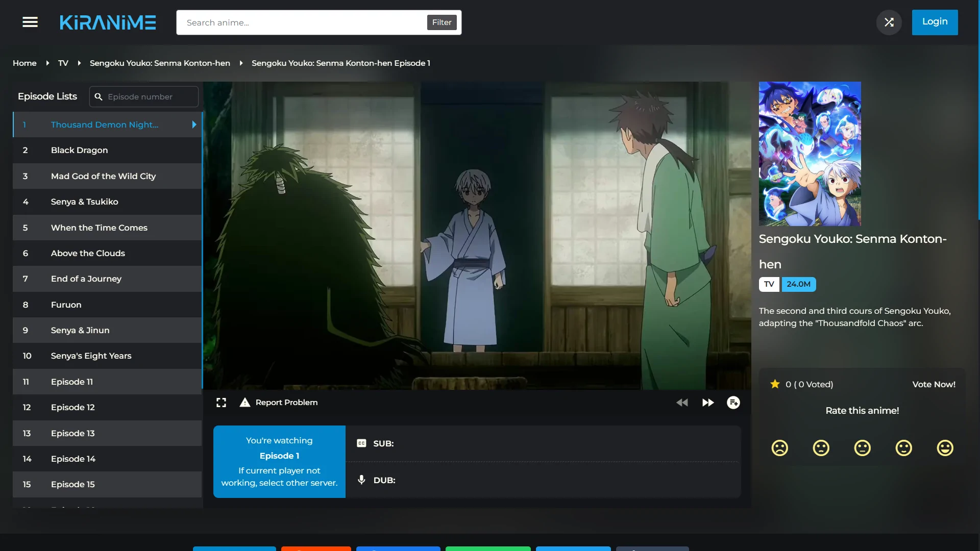This screenshot has width=980, height=551.
Task: Click the Login button
Action: (935, 22)
